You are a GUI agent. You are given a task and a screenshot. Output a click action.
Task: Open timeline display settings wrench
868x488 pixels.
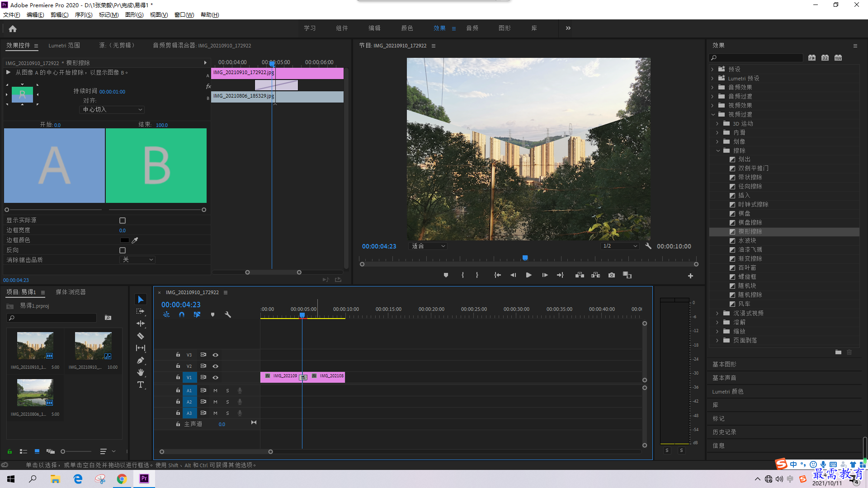[x=228, y=314]
